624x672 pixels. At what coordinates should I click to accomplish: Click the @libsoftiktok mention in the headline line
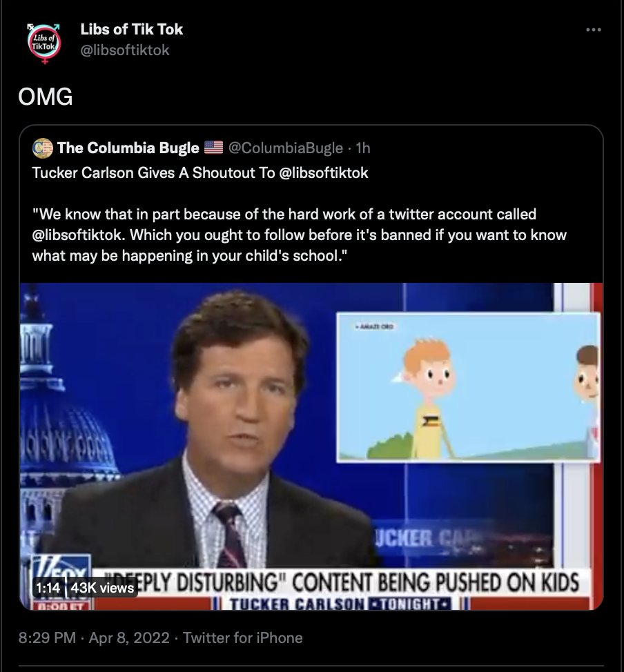tap(323, 172)
